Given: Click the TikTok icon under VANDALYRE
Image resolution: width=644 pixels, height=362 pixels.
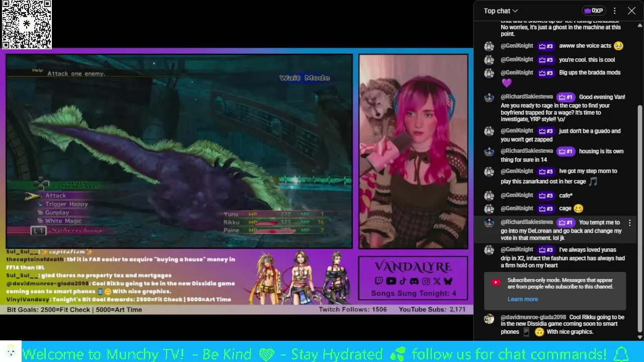Looking at the screenshot, I should [x=403, y=281].
